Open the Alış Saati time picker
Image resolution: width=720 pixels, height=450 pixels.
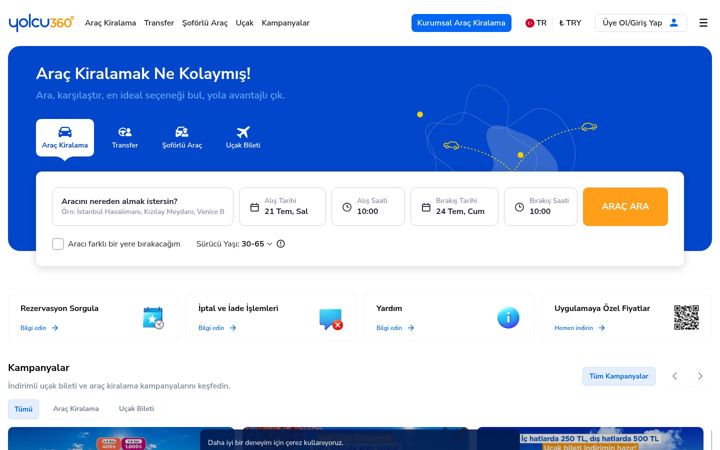tap(368, 207)
